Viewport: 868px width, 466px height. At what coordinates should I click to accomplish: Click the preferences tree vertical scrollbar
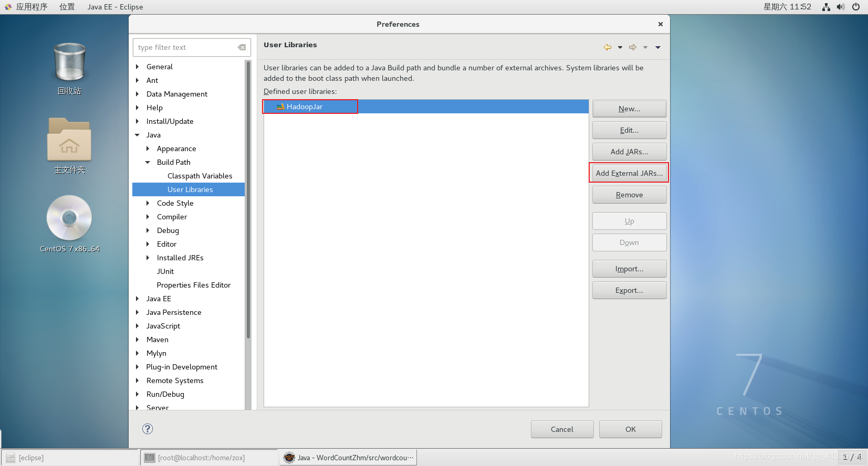[248, 199]
